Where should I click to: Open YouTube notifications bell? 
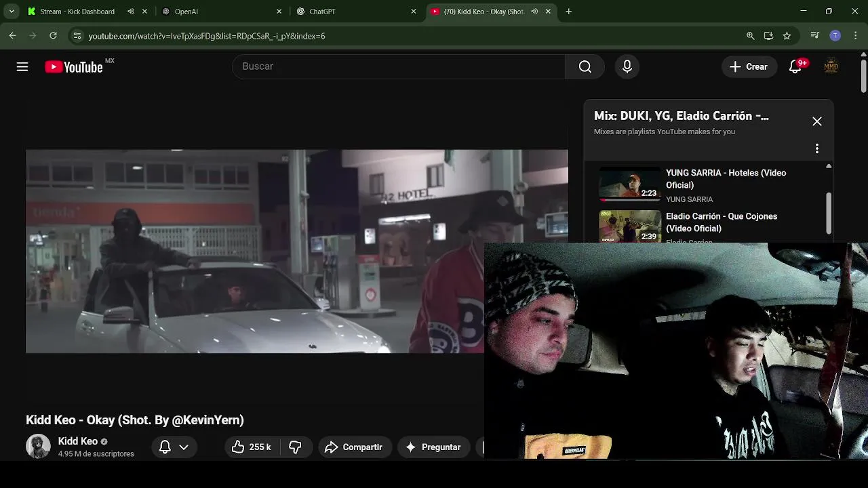pyautogui.click(x=795, y=66)
